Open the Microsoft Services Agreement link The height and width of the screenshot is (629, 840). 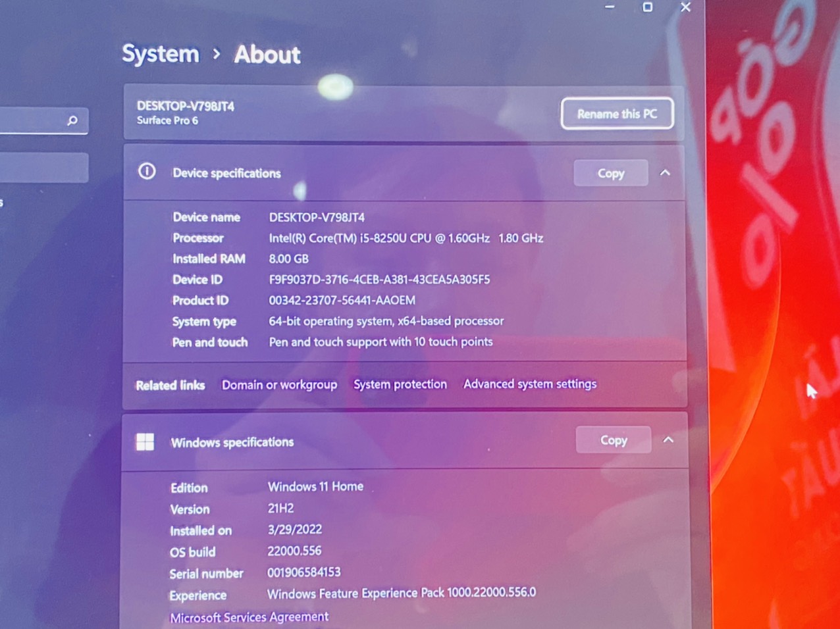[249, 617]
